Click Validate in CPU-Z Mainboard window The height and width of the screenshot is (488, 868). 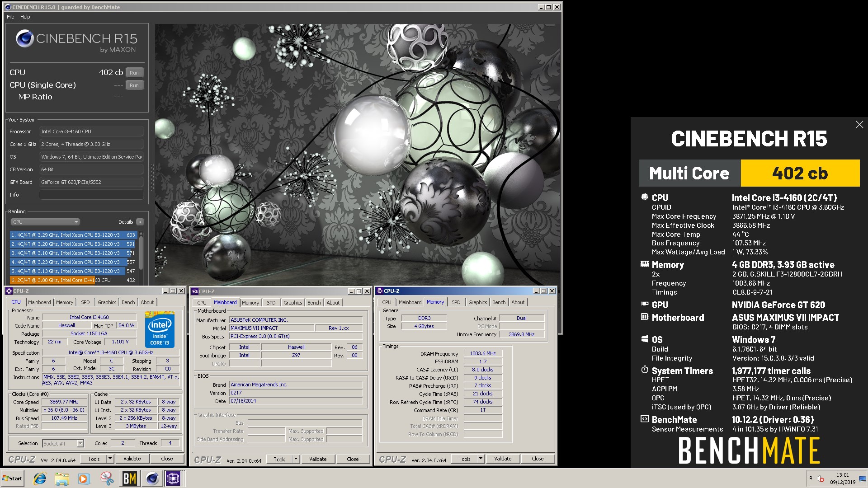(x=318, y=459)
